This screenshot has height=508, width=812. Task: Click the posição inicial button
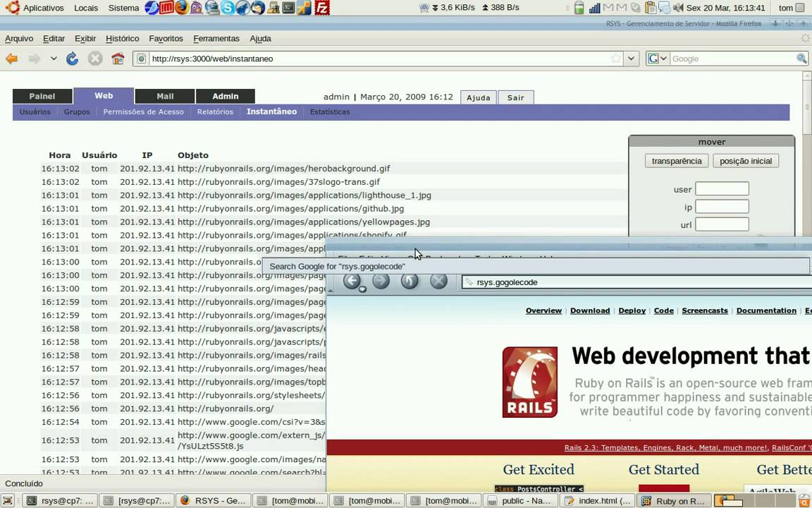pos(746,161)
